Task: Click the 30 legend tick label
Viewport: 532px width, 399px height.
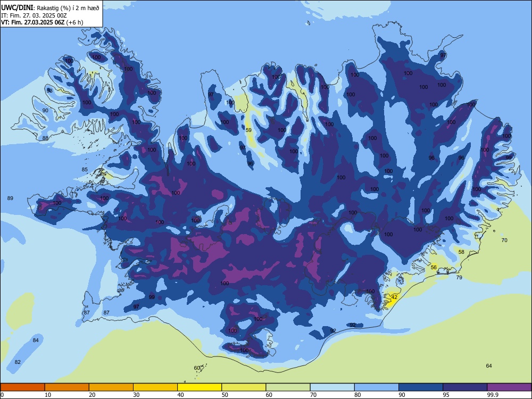Action: point(136,395)
